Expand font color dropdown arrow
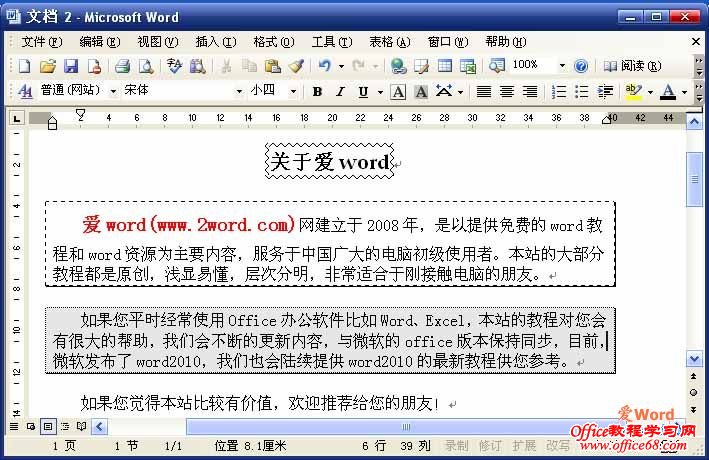The width and height of the screenshot is (709, 460). point(685,92)
